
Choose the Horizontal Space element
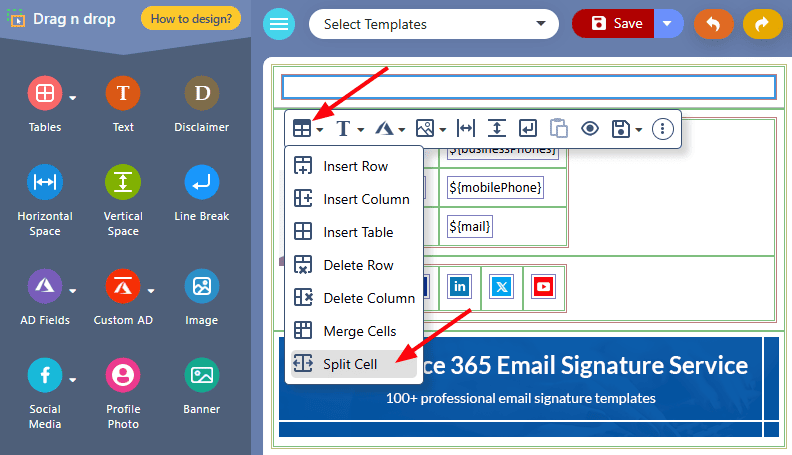45,182
